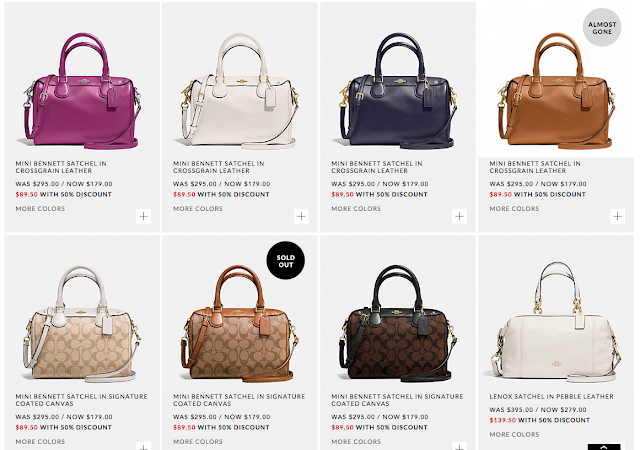Click the plus icon on brown crossgrain satchel
This screenshot has height=450, width=640.
618,216
